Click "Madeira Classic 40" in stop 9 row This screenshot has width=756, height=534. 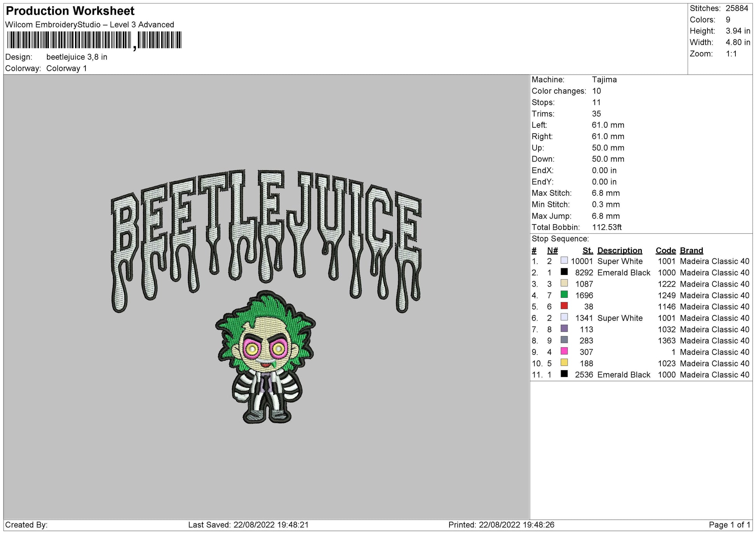click(714, 352)
